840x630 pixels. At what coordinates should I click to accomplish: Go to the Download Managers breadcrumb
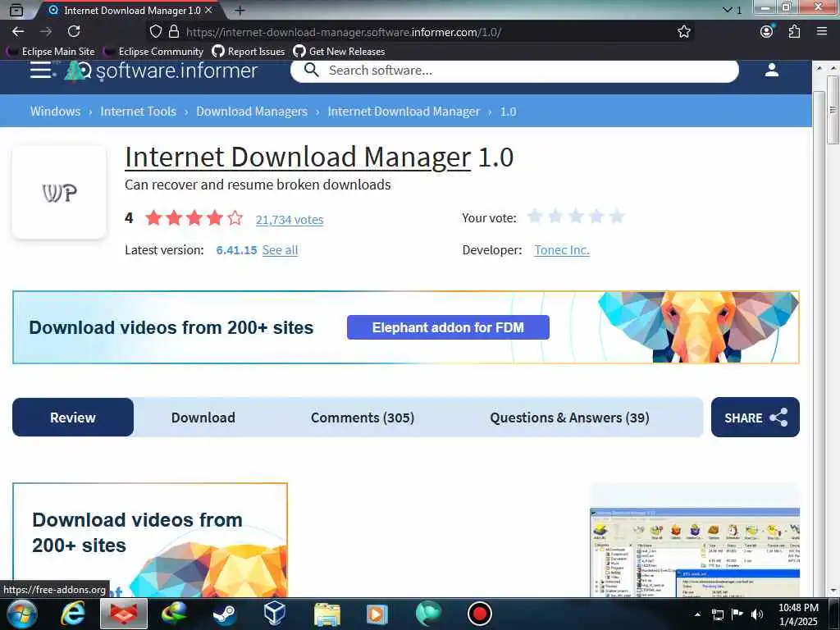(x=252, y=112)
